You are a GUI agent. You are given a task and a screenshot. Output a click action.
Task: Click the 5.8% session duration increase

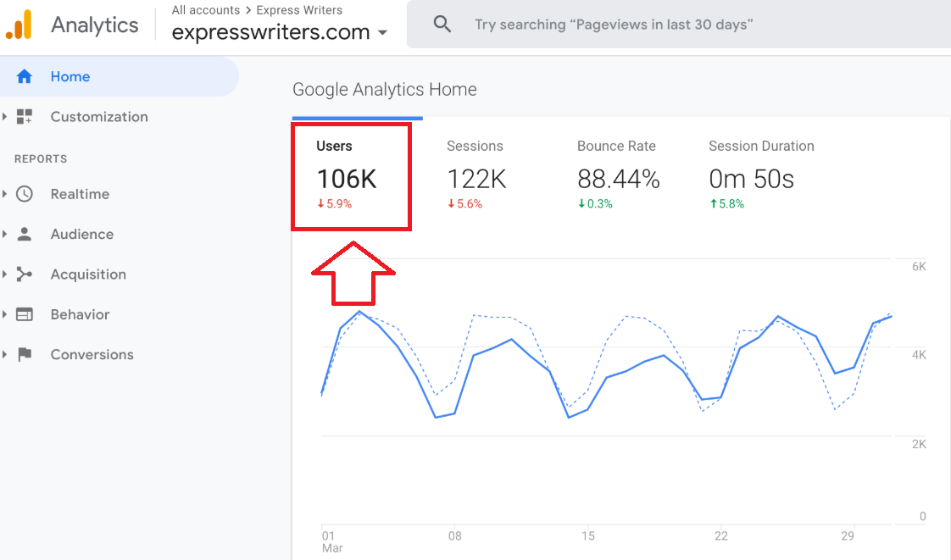coord(726,204)
